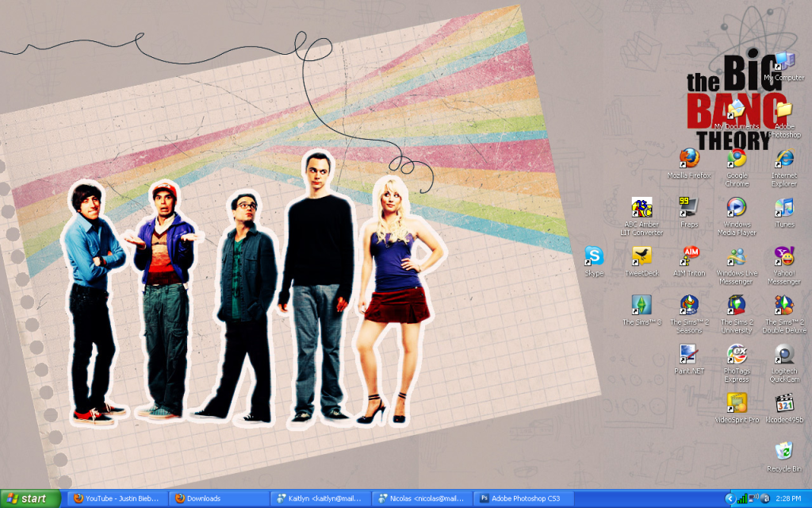Select the iTunes desktop icon

(784, 213)
